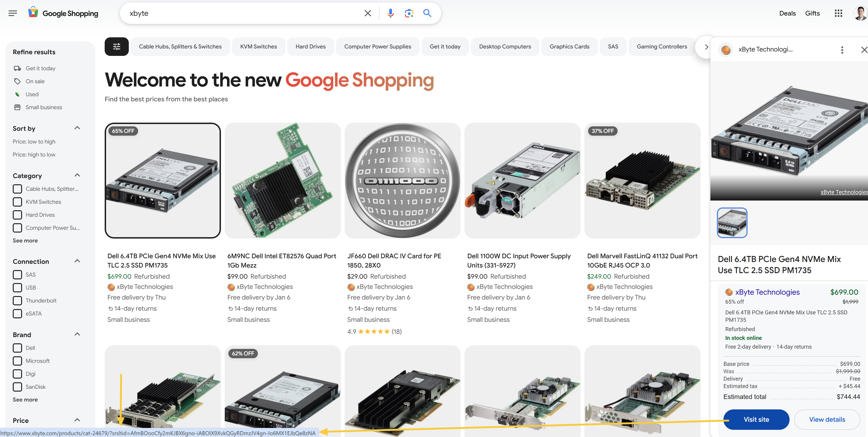Collapse the Sort by section

coord(77,128)
